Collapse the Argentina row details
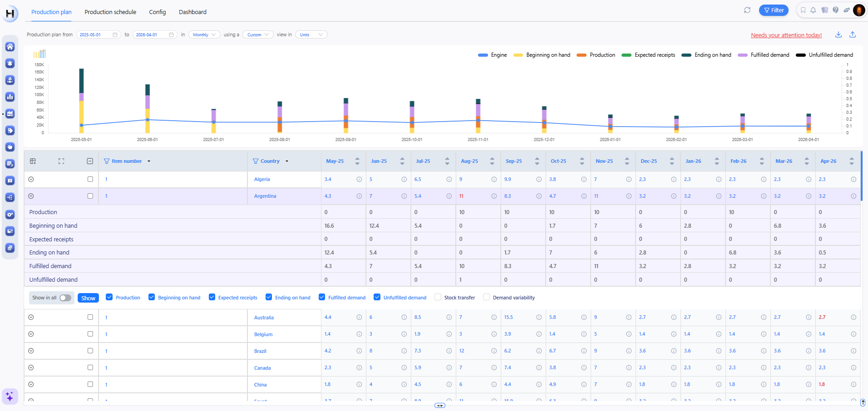The width and height of the screenshot is (868, 411). (x=31, y=196)
